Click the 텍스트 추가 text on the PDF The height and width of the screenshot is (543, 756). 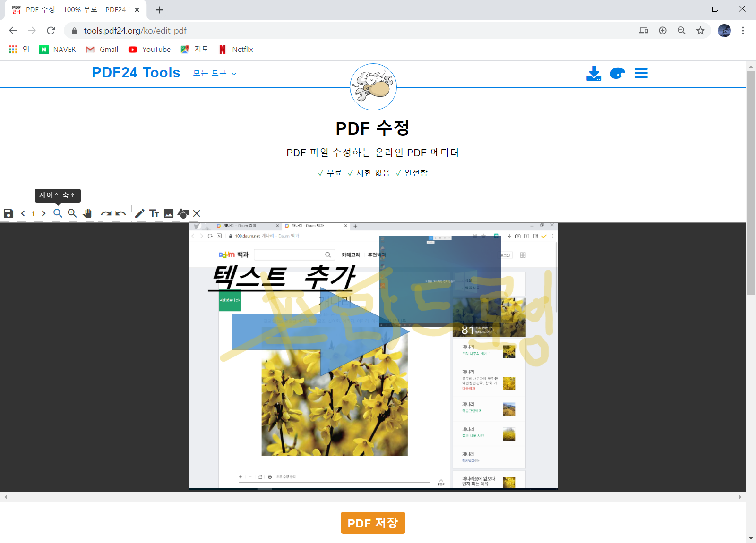[x=283, y=278]
